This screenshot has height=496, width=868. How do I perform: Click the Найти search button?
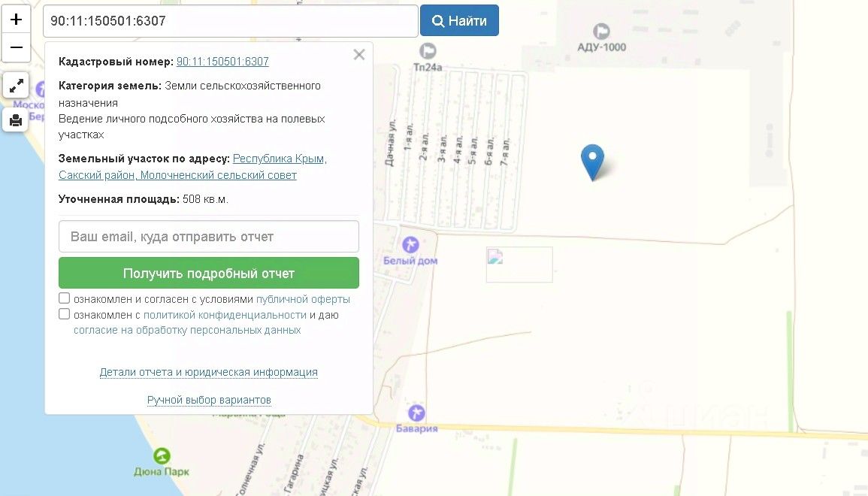tap(459, 20)
